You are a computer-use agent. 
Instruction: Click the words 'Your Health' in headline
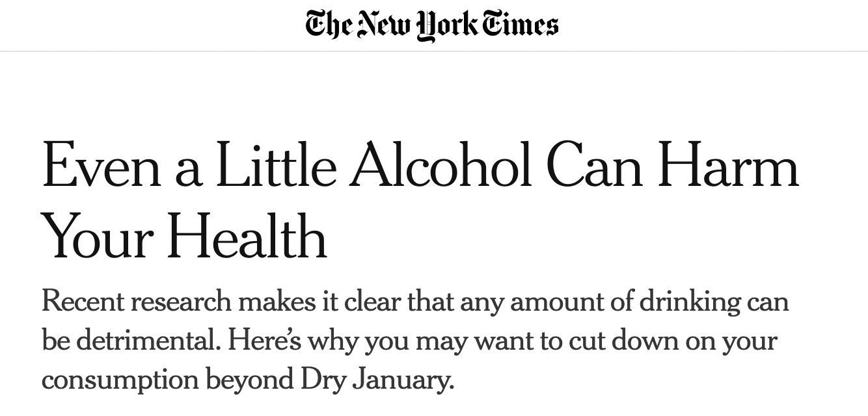[184, 236]
